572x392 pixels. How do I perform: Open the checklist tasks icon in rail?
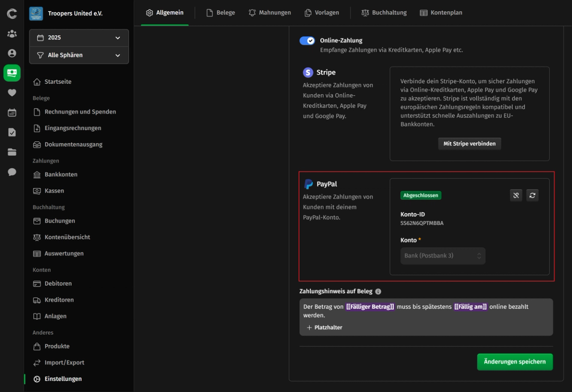tap(12, 132)
